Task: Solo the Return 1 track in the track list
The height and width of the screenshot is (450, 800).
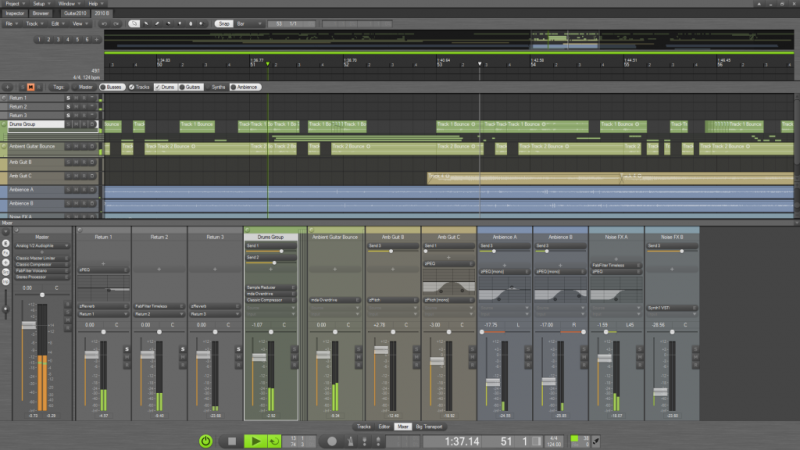Action: (x=68, y=98)
